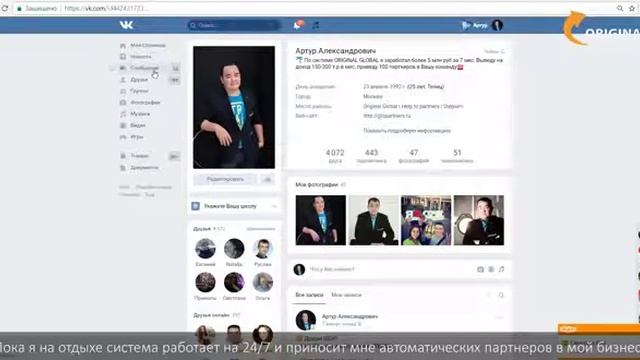Click the Friends menu icon
This screenshot has height=360, width=640.
click(x=123, y=80)
